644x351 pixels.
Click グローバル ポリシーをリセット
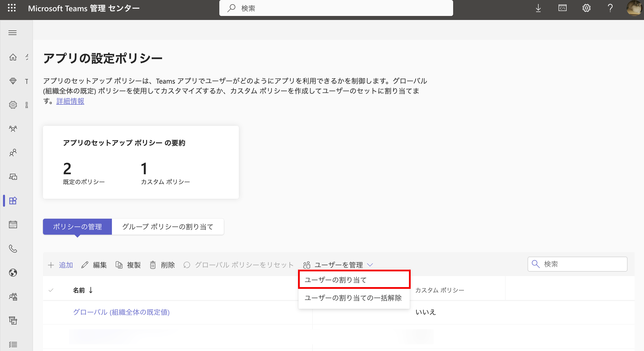pos(238,265)
